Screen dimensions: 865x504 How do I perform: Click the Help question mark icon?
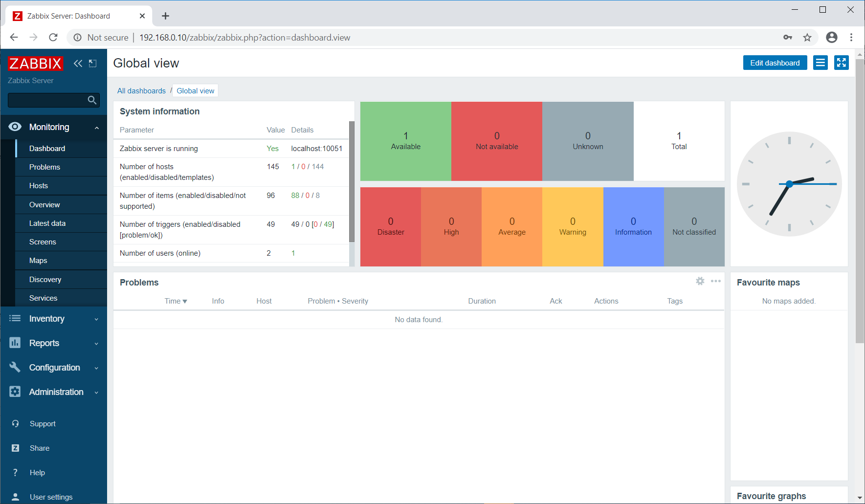pos(16,473)
